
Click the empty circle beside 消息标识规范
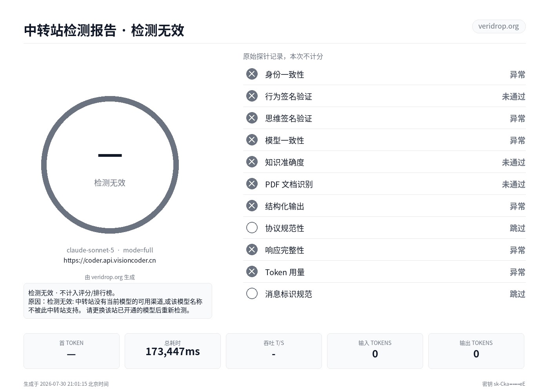[252, 294]
